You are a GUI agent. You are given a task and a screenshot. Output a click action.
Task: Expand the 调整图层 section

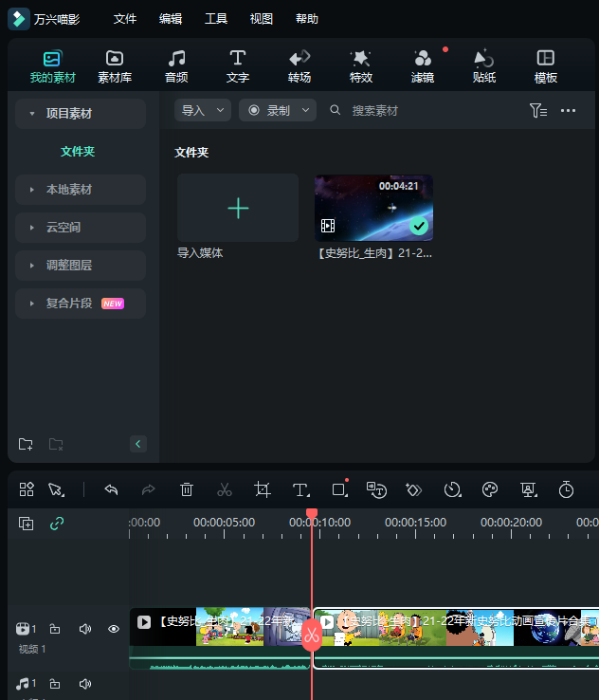tap(31, 266)
